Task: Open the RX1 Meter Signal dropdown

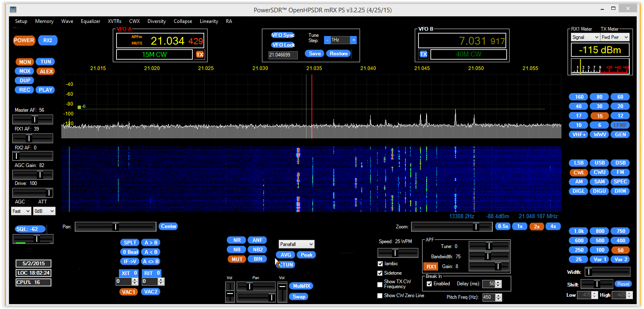Action: point(585,37)
